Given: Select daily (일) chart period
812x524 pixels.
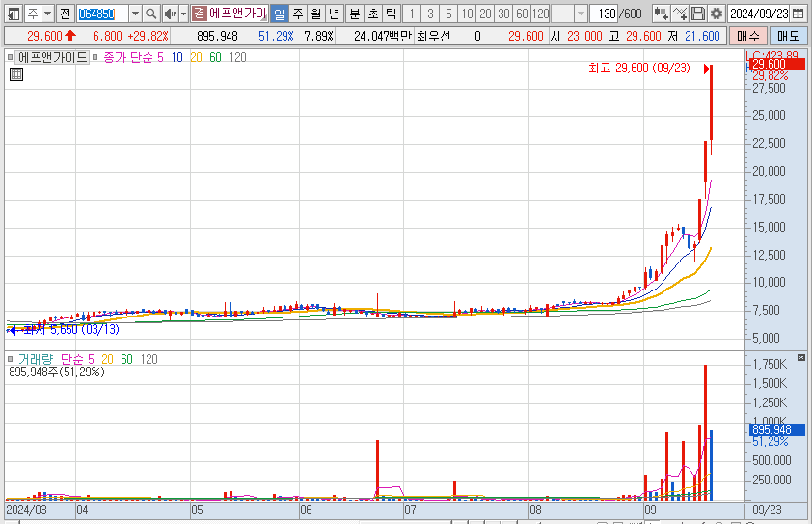Looking at the screenshot, I should (x=279, y=14).
